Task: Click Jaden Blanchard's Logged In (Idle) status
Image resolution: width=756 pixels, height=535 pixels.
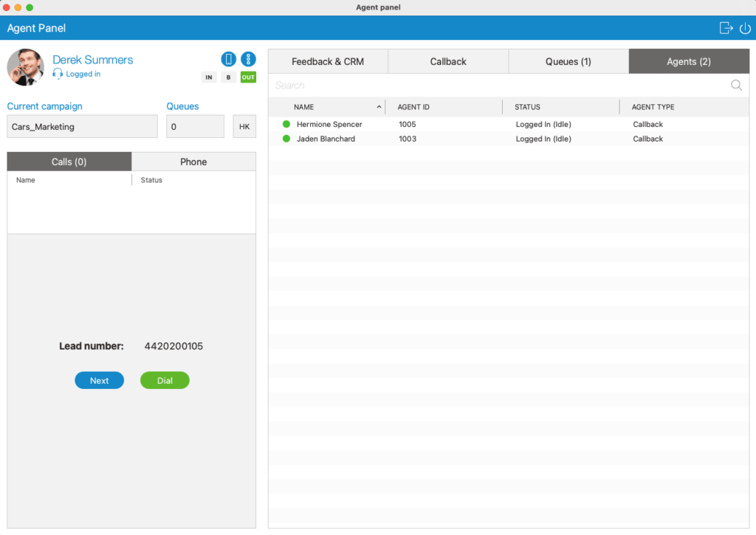Action: 543,139
